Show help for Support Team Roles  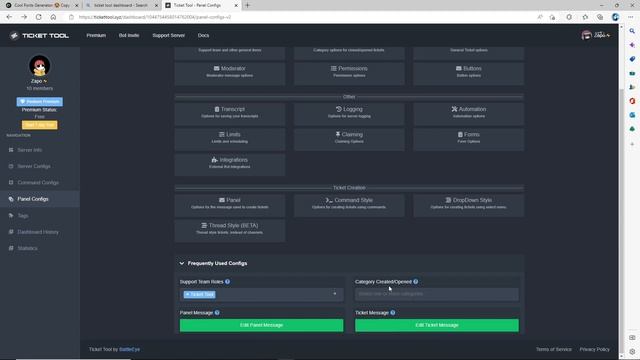(x=227, y=282)
